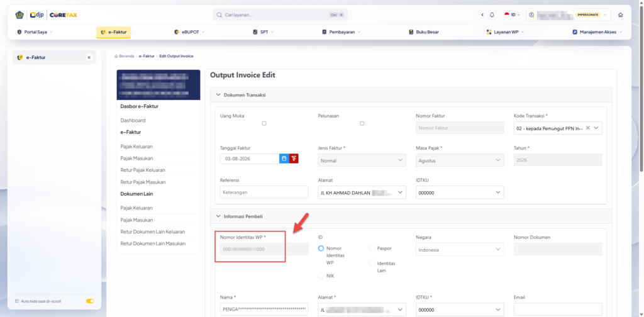Click the Referensi Keterangan field

pos(264,192)
